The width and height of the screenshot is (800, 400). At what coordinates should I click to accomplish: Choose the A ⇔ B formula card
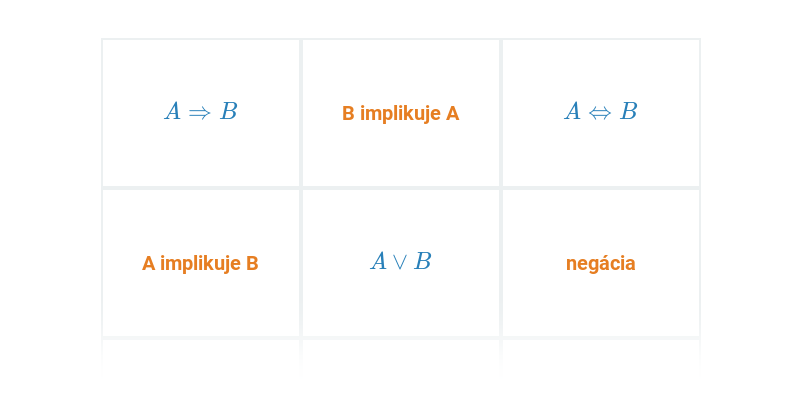pyautogui.click(x=601, y=113)
